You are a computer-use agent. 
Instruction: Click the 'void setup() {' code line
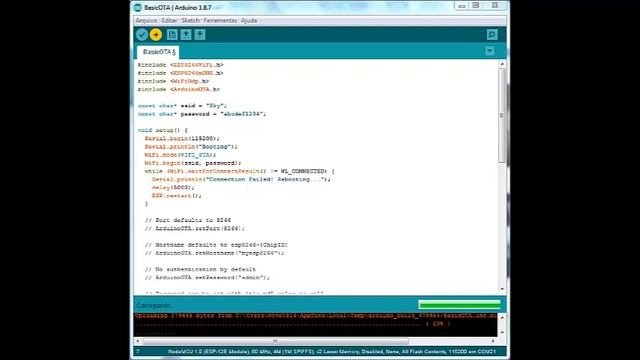(x=162, y=130)
